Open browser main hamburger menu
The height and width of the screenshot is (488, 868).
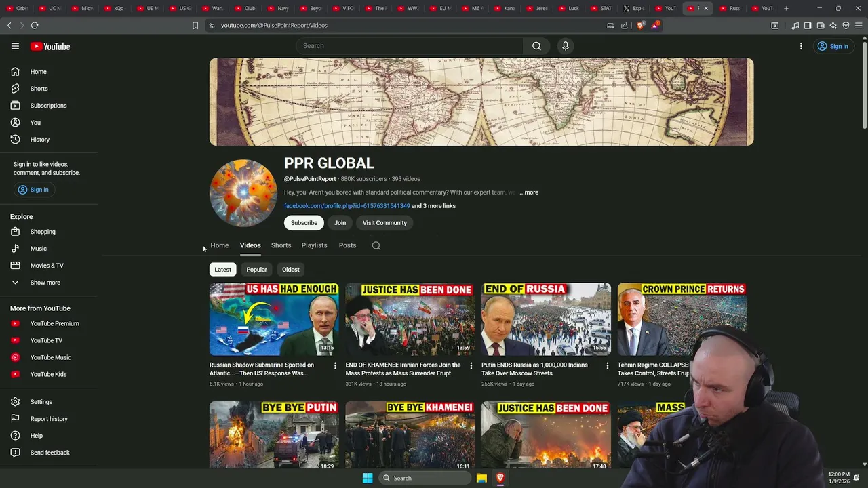[x=859, y=26]
